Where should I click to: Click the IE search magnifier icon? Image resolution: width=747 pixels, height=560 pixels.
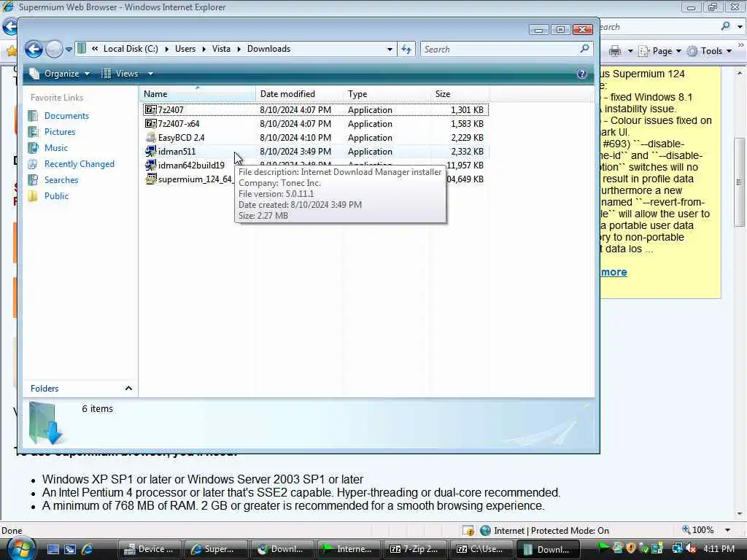tap(726, 26)
